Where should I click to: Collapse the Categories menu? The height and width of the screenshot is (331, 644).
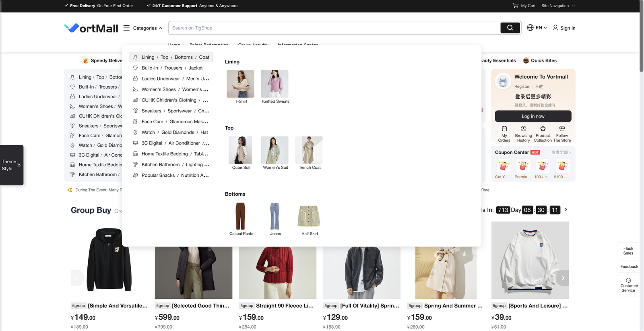(x=143, y=28)
